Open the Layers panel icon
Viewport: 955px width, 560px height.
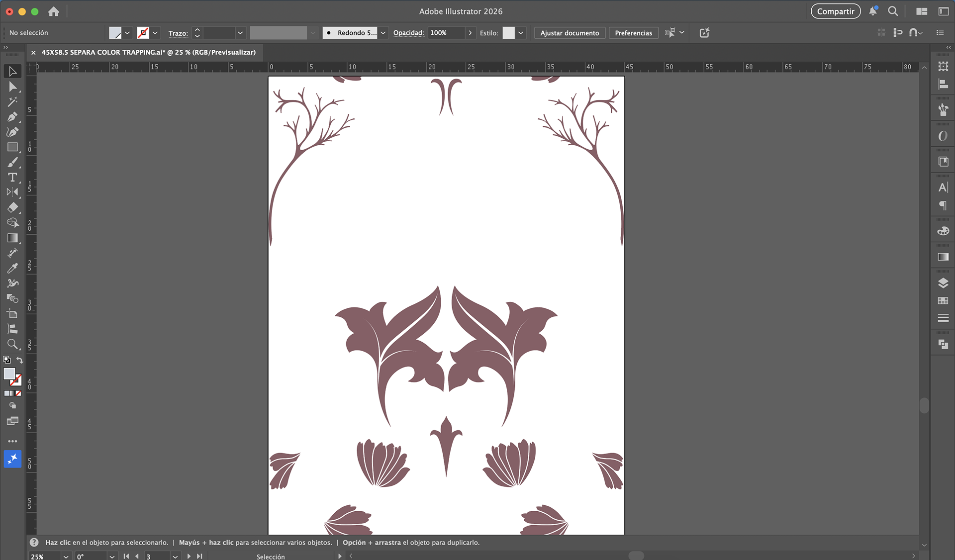[943, 283]
